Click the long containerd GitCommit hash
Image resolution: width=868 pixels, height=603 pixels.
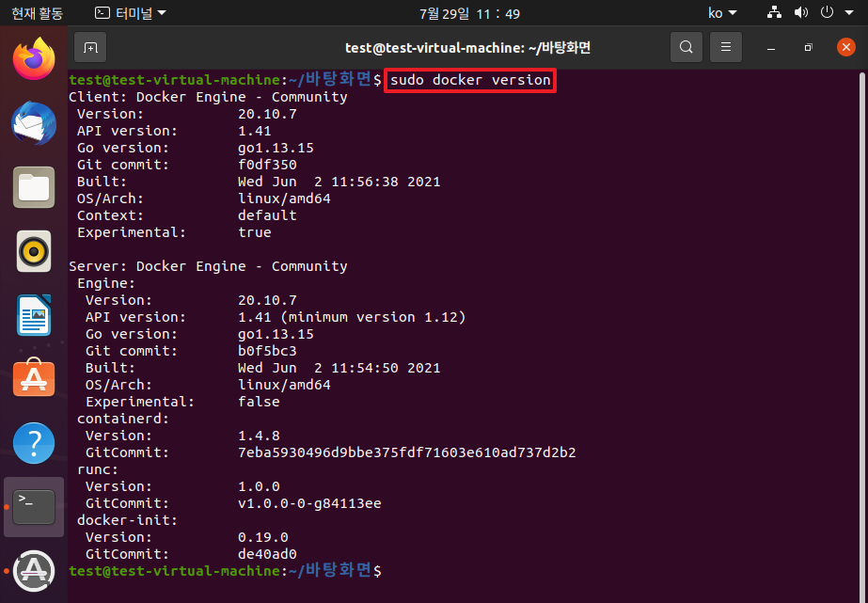pyautogui.click(x=407, y=452)
